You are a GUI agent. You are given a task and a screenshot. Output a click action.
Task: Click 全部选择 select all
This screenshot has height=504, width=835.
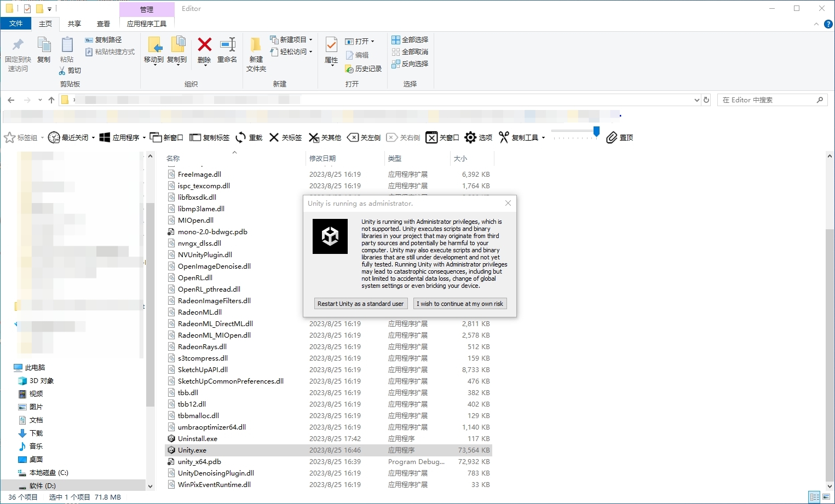pos(410,40)
